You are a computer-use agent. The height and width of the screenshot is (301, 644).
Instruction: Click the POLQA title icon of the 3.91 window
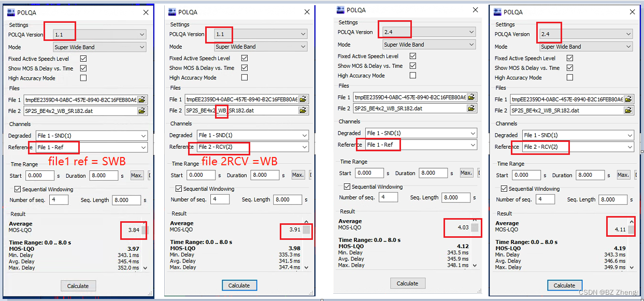173,12
